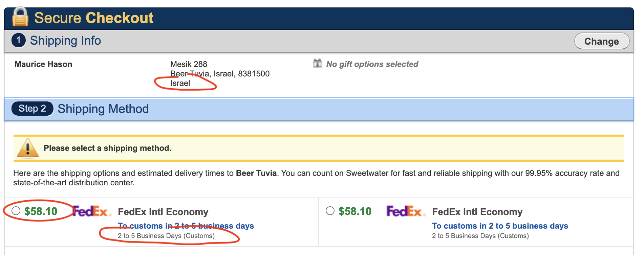The image size is (644, 255).
Task: Click the Step 2 badge
Action: tap(33, 109)
